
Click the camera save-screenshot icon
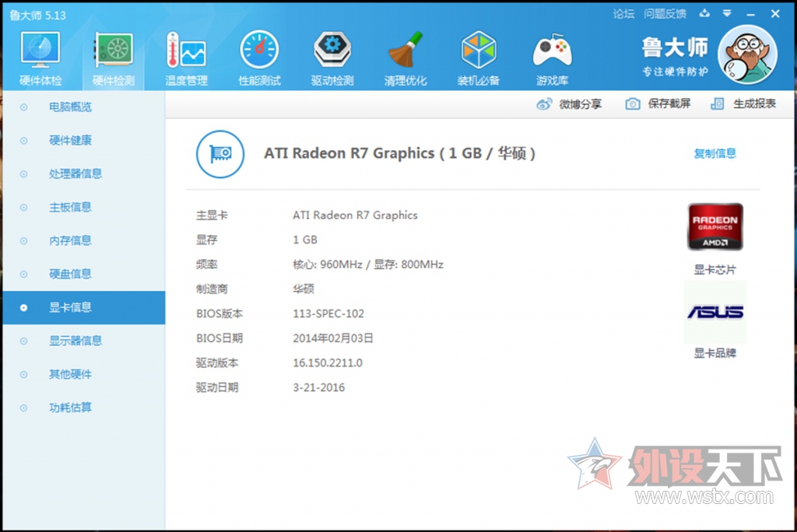click(632, 103)
